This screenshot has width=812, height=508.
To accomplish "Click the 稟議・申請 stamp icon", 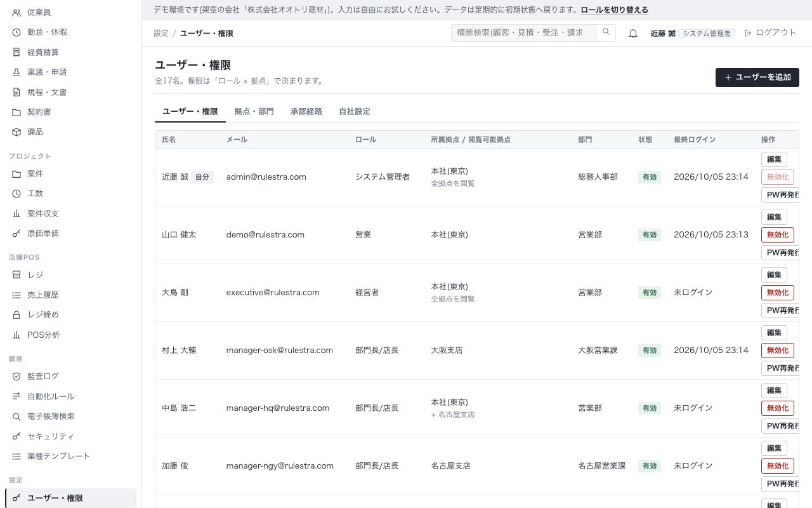I will 16,72.
